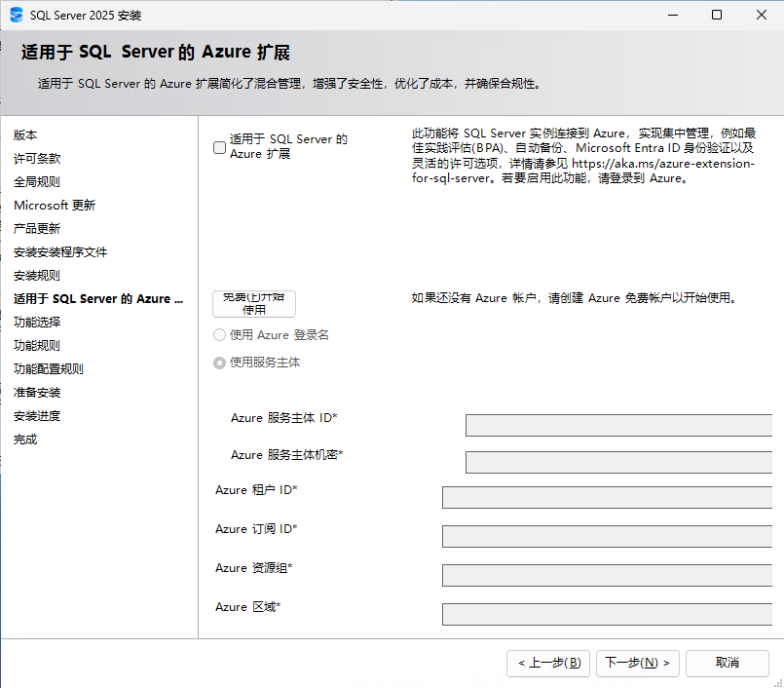This screenshot has width=784, height=688.
Task: Click the Azure 服务主体机密 input field
Action: point(619,462)
